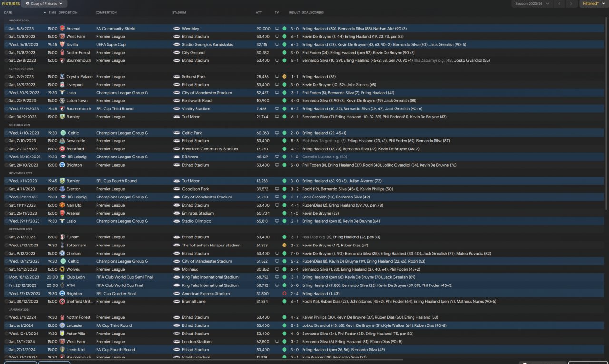Tick the selection circle for Fri, 22/12/2023
Viewport: 609px width, 364px height.
tap(6, 285)
